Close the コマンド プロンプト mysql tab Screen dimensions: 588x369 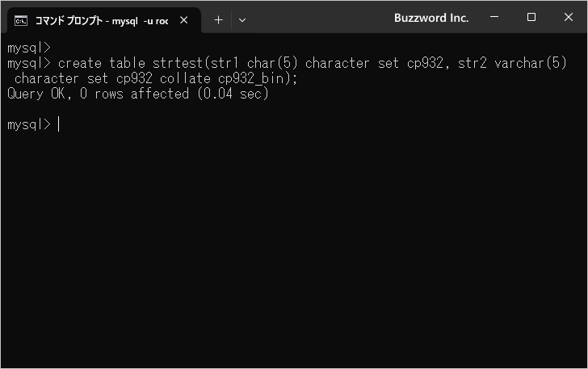tap(184, 20)
